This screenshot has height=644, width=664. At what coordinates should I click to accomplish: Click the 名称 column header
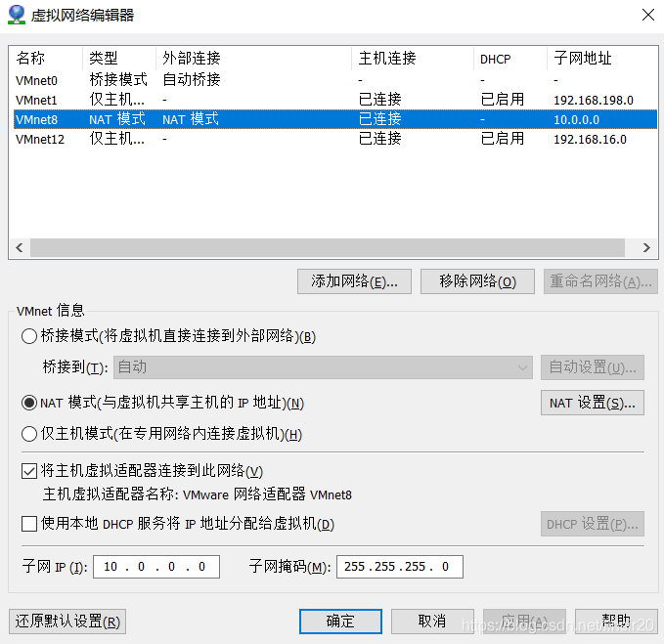tap(46, 59)
